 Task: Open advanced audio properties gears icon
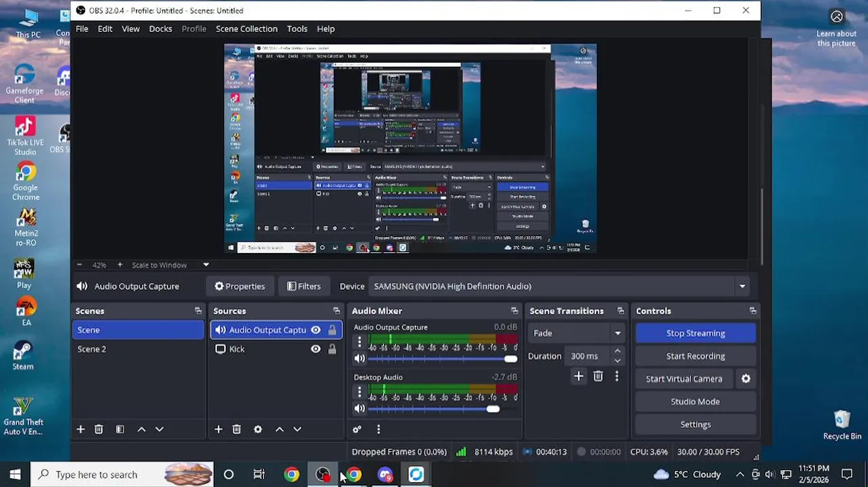pos(357,429)
